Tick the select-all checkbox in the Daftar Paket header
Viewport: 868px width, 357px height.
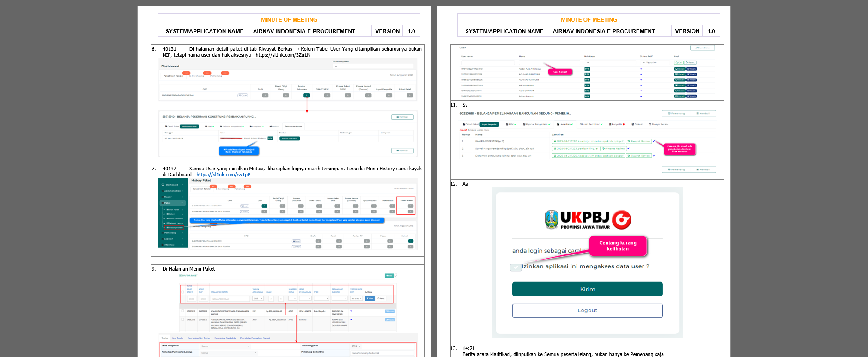(x=182, y=292)
